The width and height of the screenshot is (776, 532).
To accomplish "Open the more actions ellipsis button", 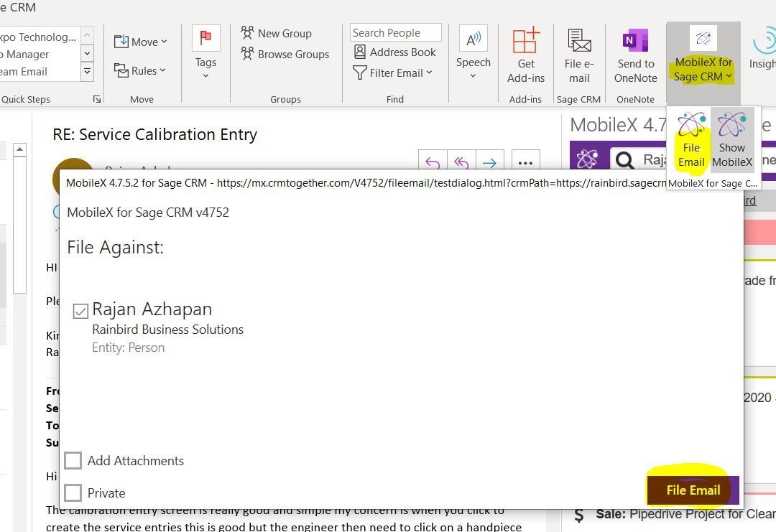I will (x=525, y=162).
